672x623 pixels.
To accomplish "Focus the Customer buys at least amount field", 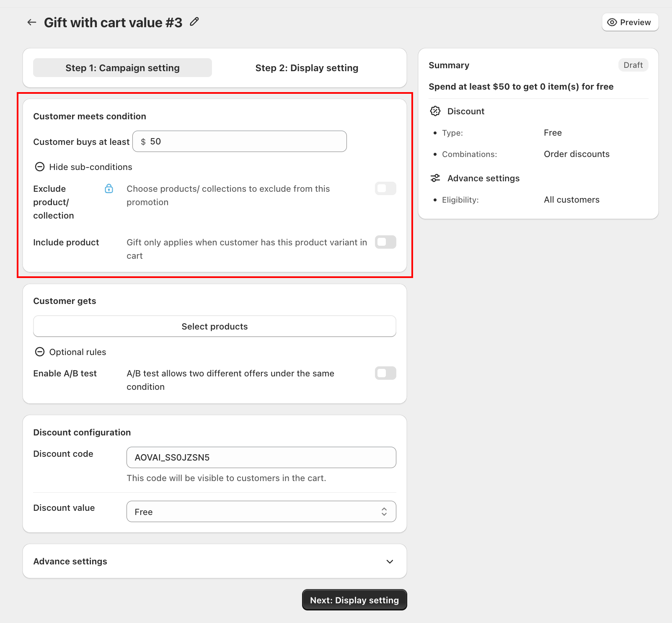I will click(240, 142).
